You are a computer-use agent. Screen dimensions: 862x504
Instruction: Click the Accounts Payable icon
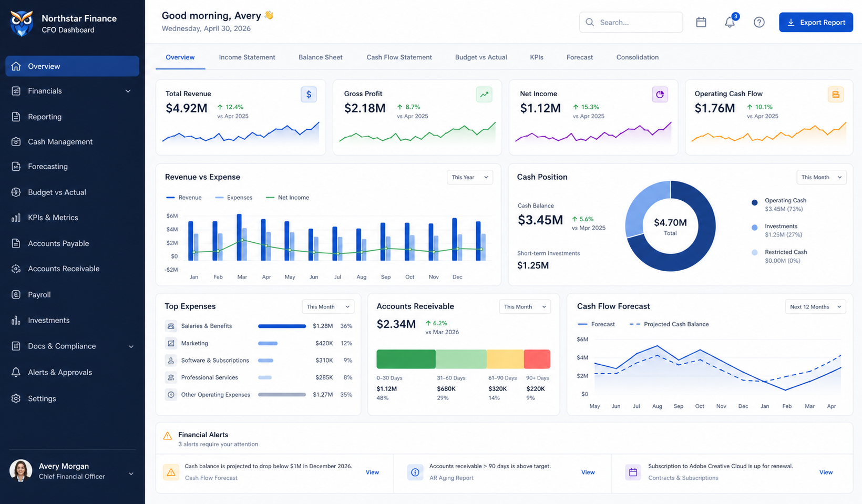16,243
